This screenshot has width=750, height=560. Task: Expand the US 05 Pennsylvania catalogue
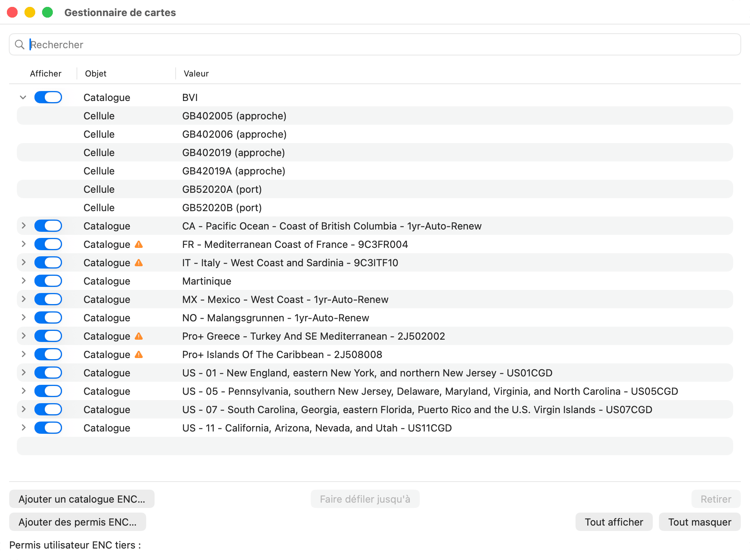pyautogui.click(x=23, y=391)
